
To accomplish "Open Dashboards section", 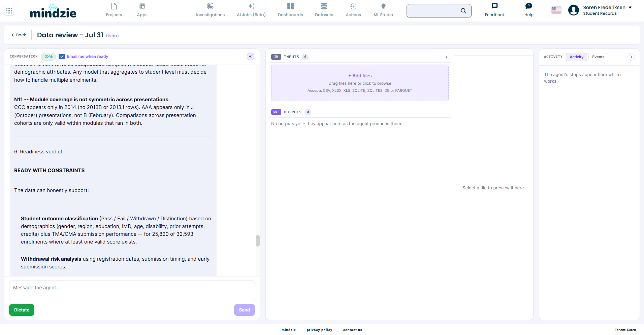I will click(290, 10).
